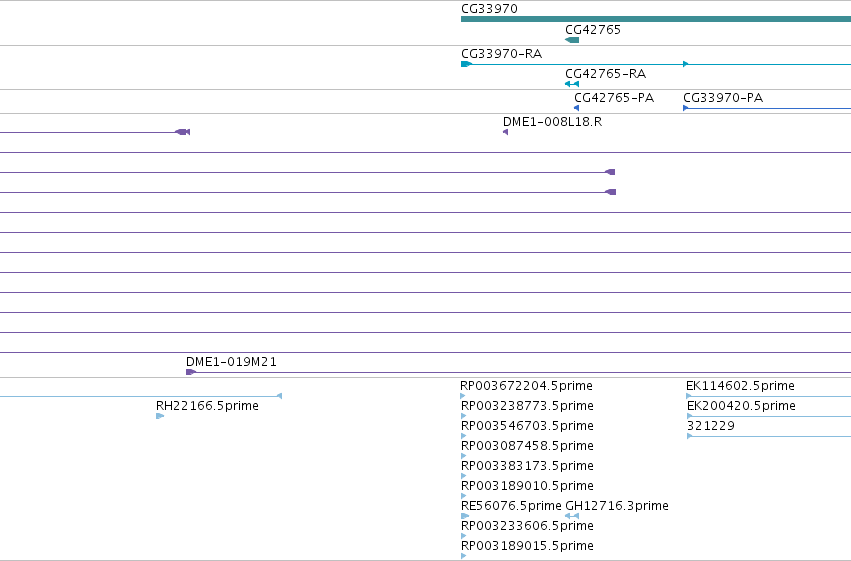Click the CG33970-RA transcript label
The image size is (851, 561).
tap(501, 54)
